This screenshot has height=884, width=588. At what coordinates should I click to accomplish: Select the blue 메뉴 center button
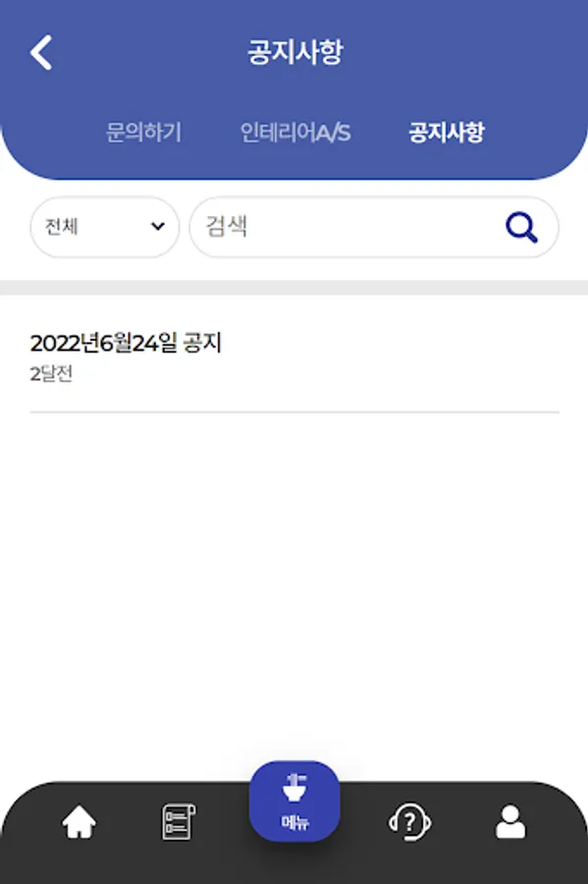click(x=294, y=801)
